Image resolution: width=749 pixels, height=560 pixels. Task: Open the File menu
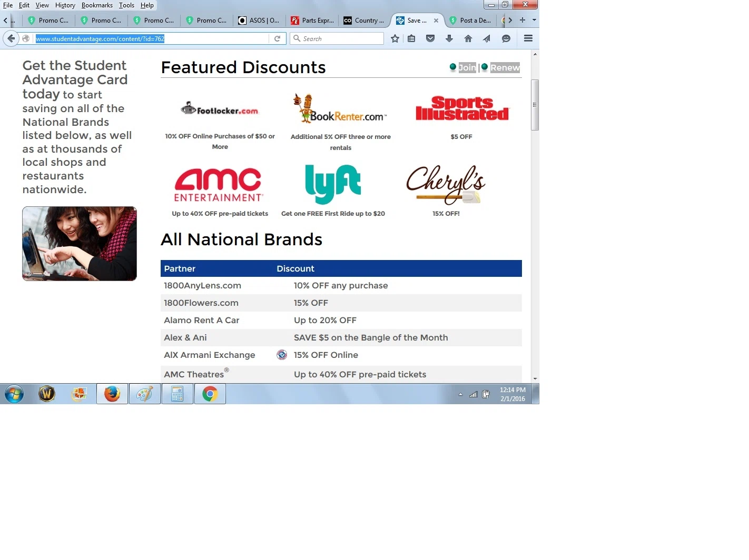click(8, 5)
